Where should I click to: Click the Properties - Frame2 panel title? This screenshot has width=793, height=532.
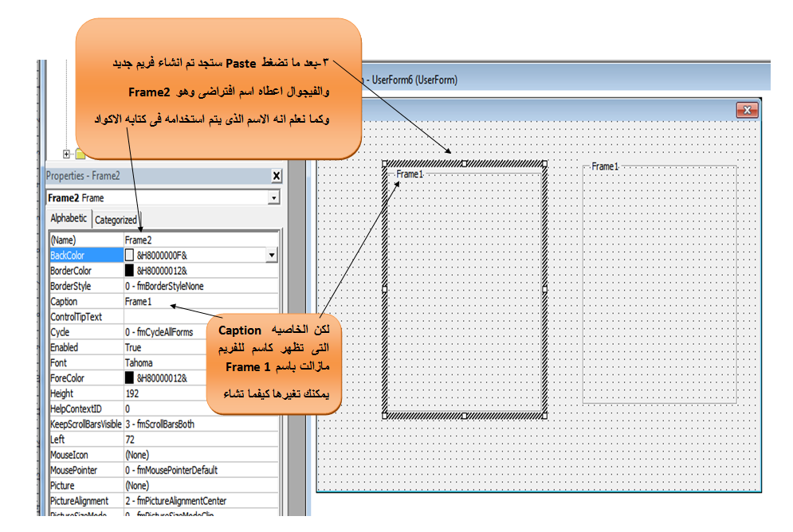pos(83,176)
